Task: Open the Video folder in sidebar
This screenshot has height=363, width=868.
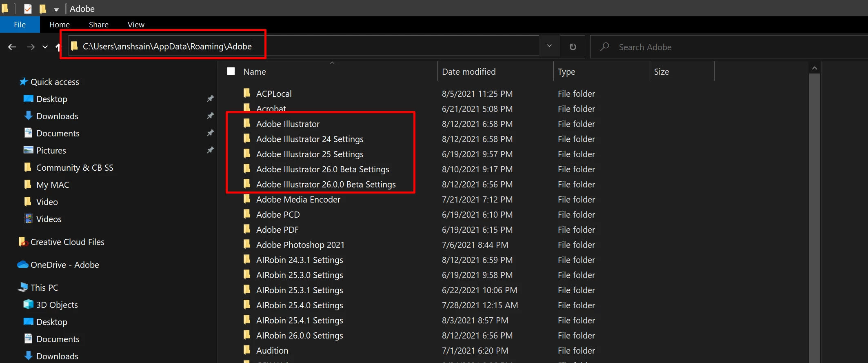Action: click(x=47, y=202)
